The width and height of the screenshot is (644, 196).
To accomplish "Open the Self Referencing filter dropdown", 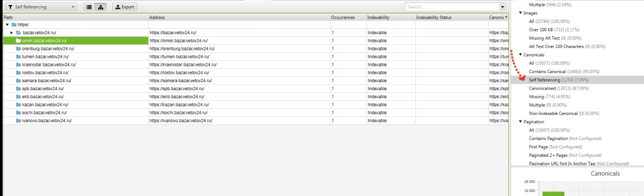I will (41, 7).
